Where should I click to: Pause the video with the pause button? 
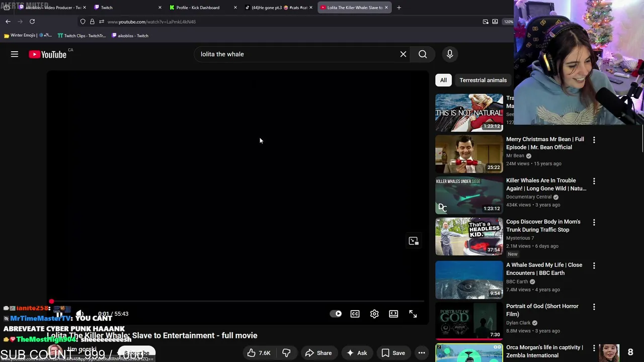pos(59,314)
